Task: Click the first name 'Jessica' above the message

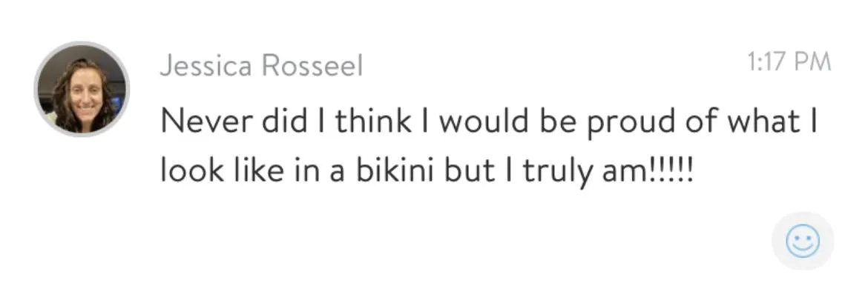Action: click(206, 67)
